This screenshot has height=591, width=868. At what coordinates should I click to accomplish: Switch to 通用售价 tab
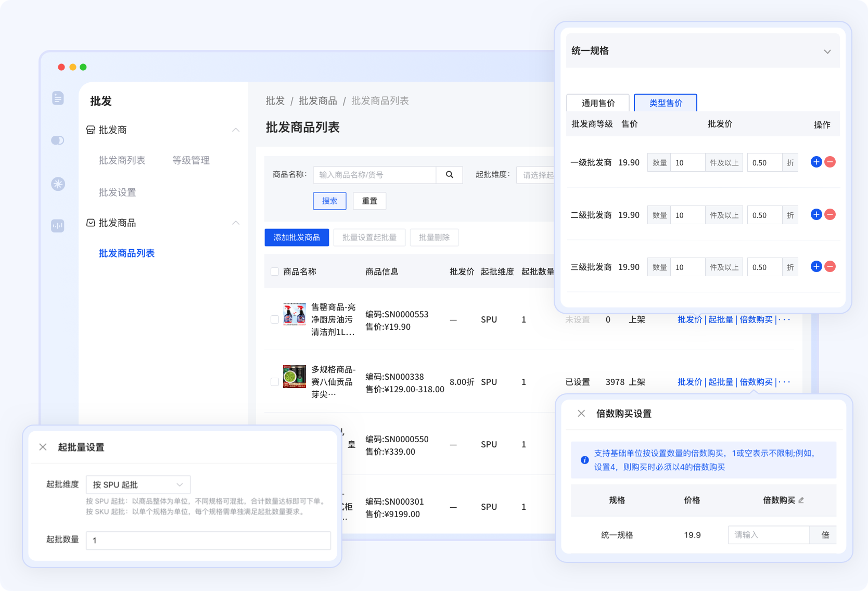598,103
